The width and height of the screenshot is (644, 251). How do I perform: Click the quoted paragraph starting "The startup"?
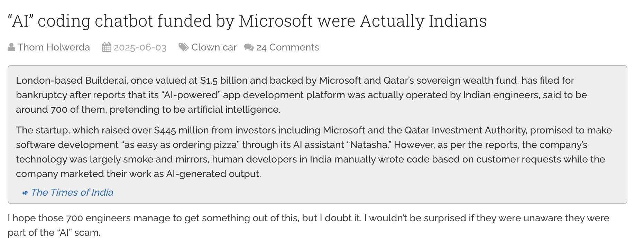tap(314, 152)
